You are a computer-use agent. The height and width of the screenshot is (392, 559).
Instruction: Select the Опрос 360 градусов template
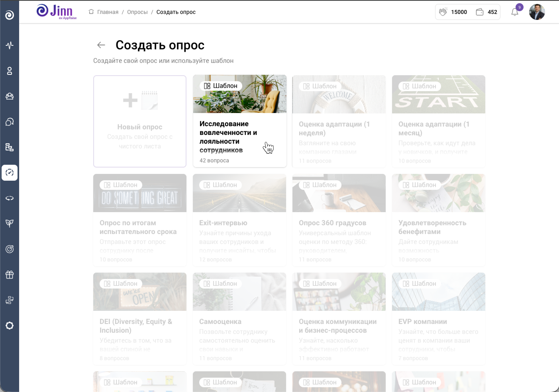tap(339, 220)
